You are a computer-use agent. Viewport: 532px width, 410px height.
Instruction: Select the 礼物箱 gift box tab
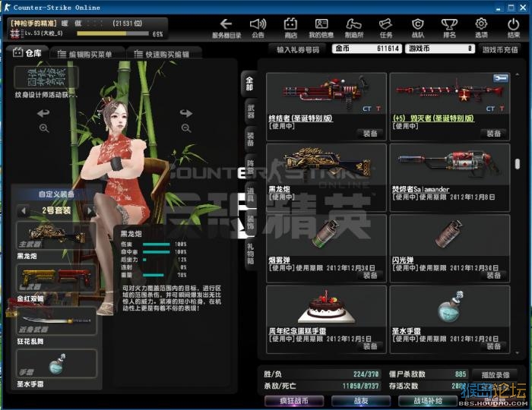click(250, 254)
